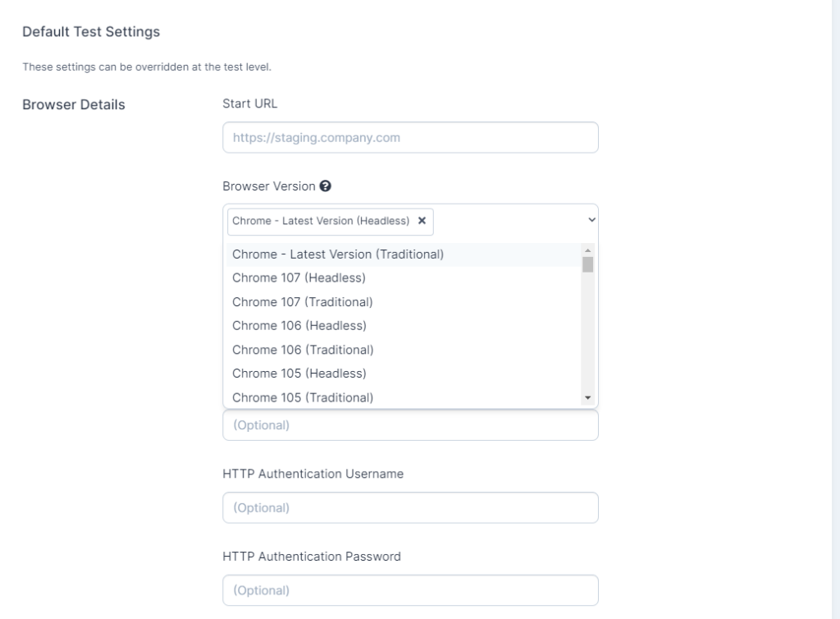Screen dimensions: 840x619
Task: Choose Chrome 105 (Traditional) option
Action: (304, 397)
